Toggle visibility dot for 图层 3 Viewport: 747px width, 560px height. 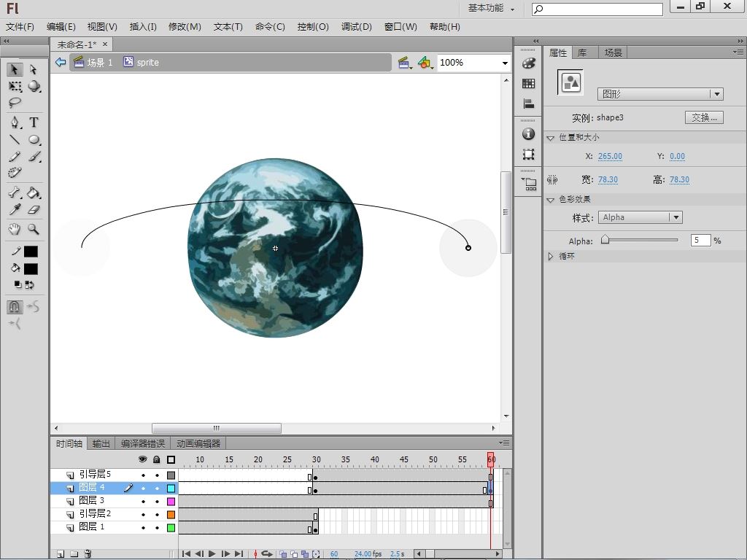coord(143,502)
